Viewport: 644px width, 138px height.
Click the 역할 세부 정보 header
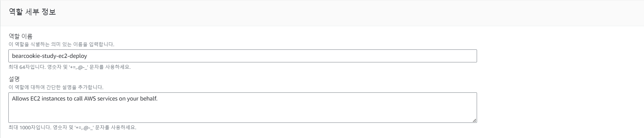pyautogui.click(x=32, y=12)
